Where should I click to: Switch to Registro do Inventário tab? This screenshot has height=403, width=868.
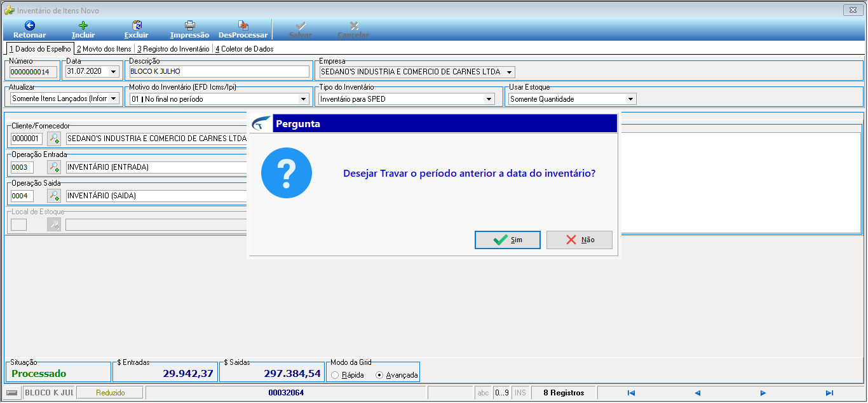tap(173, 48)
